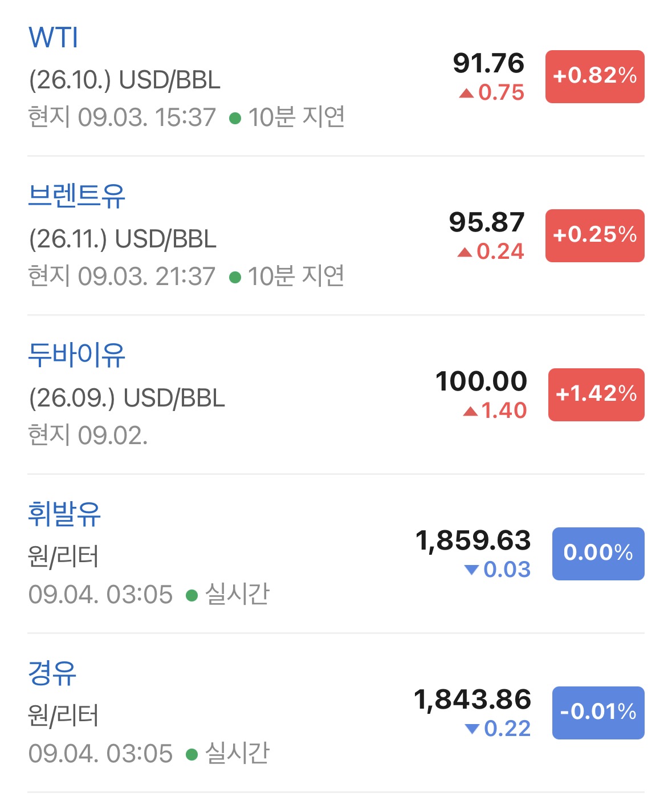Open the 경유 title link
The image size is (672, 809).
pyautogui.click(x=52, y=673)
